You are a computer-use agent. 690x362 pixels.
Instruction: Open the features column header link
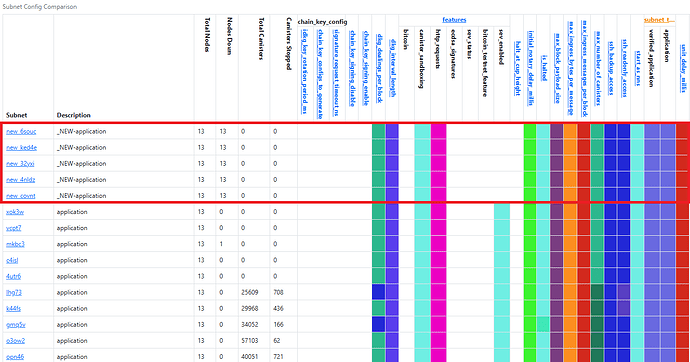point(454,20)
